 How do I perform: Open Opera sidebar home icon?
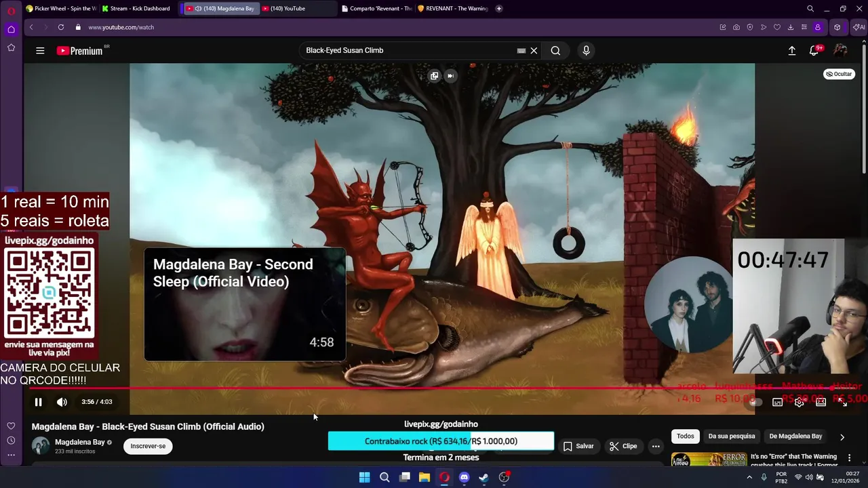coord(11,29)
